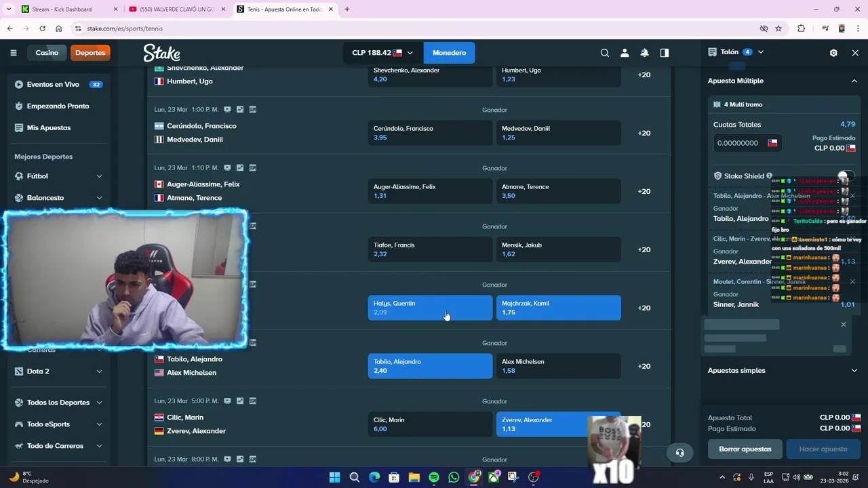Screen dimensions: 868x488
Task: Open Windows Start menu
Action: tap(334, 477)
